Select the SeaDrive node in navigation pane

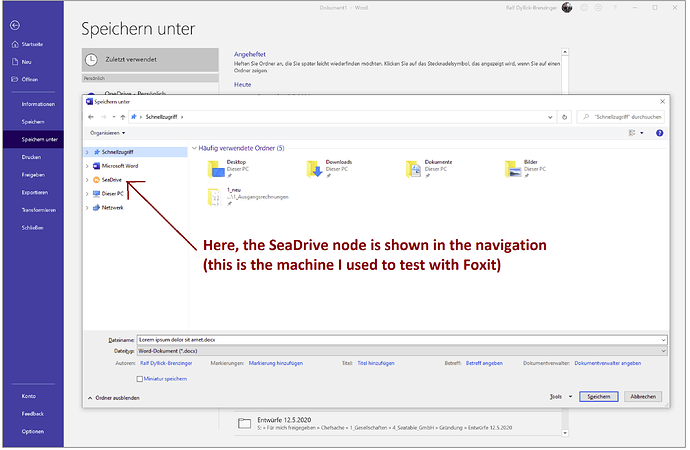point(111,179)
